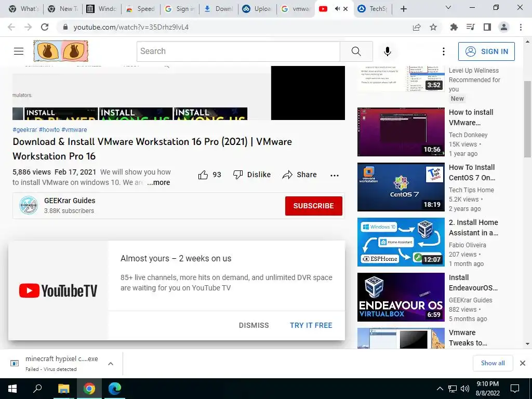The width and height of the screenshot is (532, 399).
Task: Click the address bar URL
Action: [x=131, y=27]
